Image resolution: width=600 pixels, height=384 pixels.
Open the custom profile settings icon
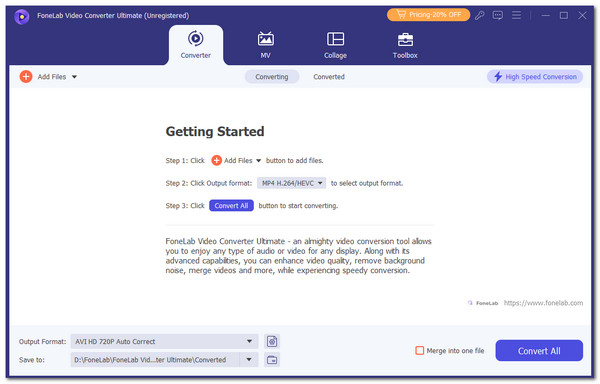[272, 341]
